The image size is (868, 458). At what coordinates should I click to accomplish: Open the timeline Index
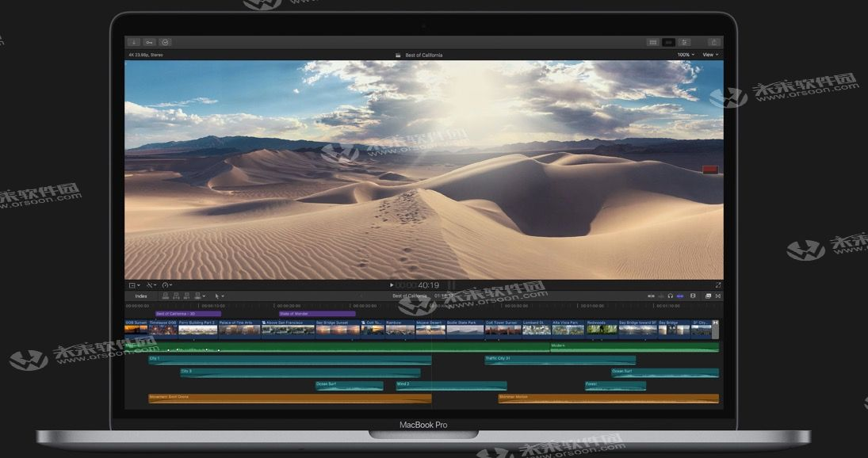[x=141, y=296]
